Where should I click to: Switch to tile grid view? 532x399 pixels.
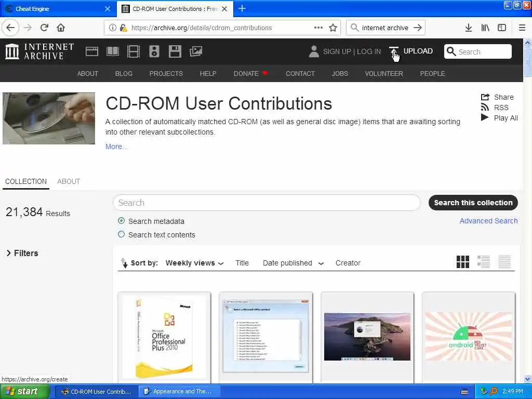[463, 262]
